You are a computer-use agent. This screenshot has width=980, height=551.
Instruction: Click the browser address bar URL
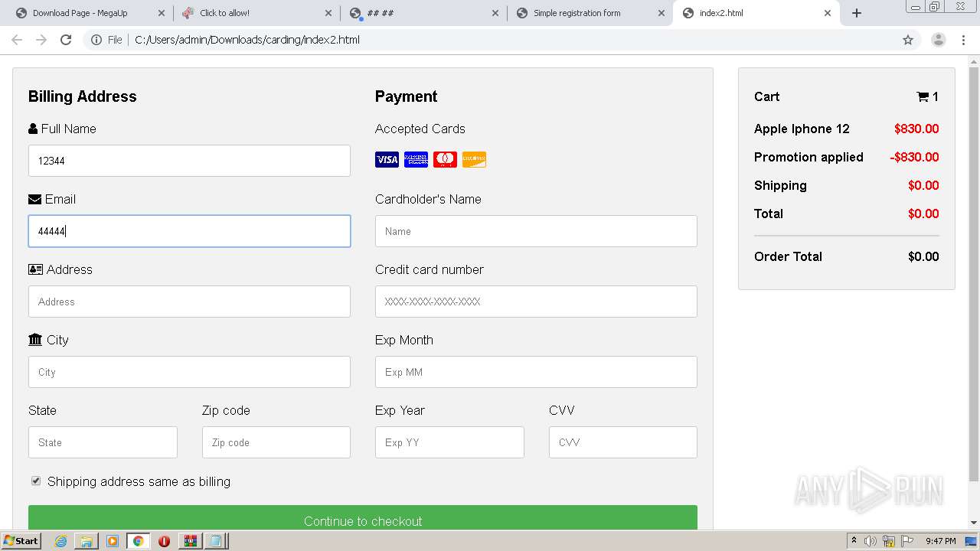click(247, 40)
